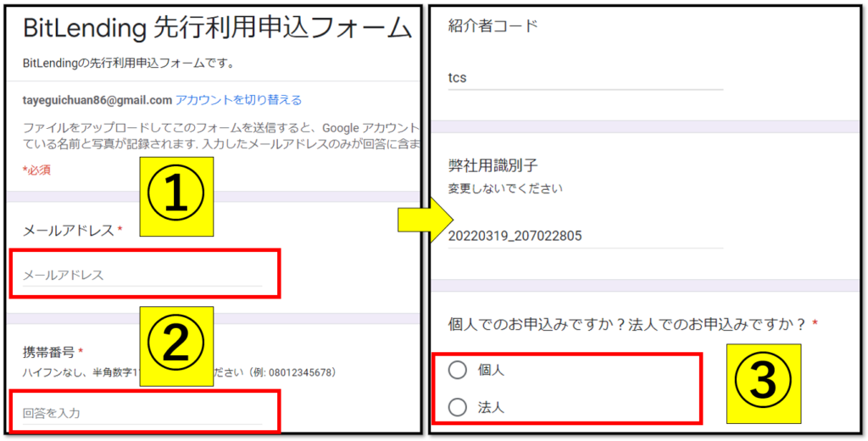Click the 弊社用識別子 field value 20220319_207022805
The width and height of the screenshot is (868, 441).
tap(585, 236)
